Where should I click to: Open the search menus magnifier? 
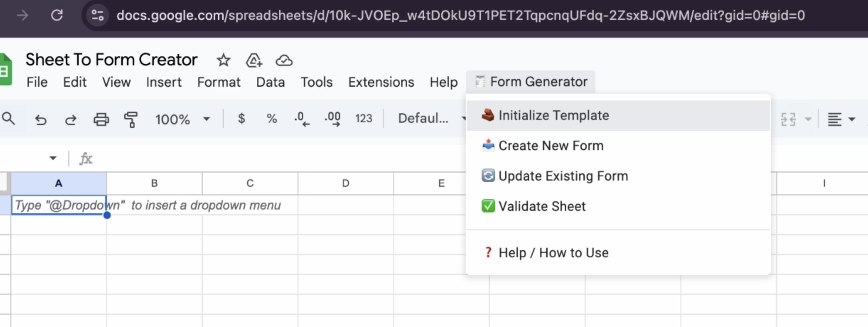(9, 118)
